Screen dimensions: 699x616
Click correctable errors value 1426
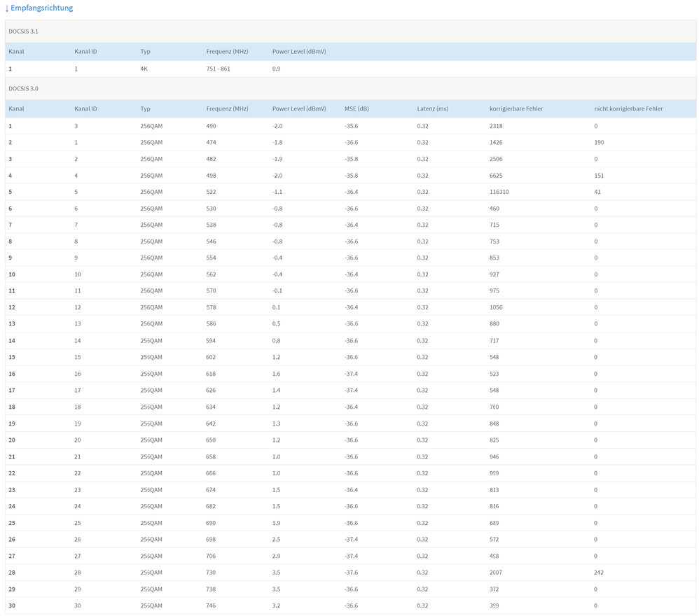click(x=496, y=143)
